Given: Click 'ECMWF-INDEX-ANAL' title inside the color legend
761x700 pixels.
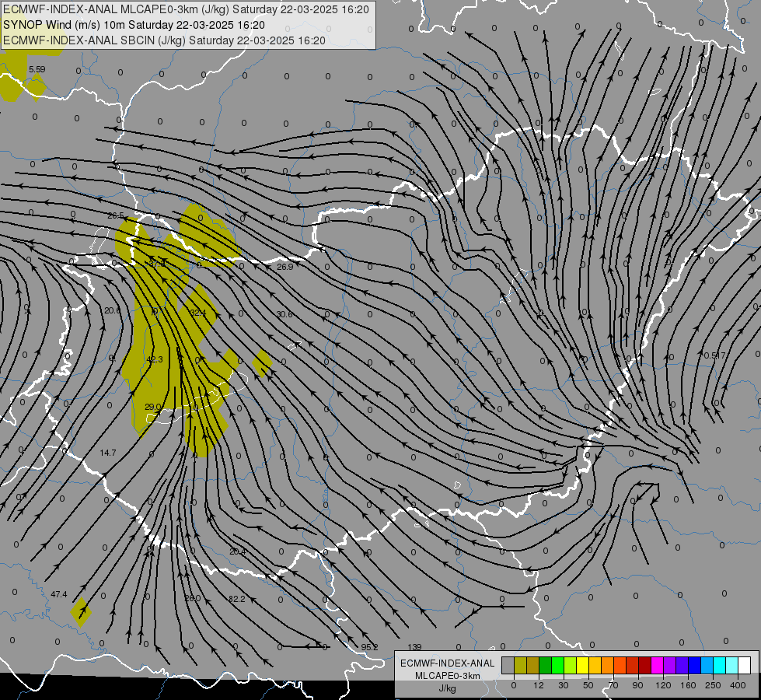Looking at the screenshot, I should (448, 663).
